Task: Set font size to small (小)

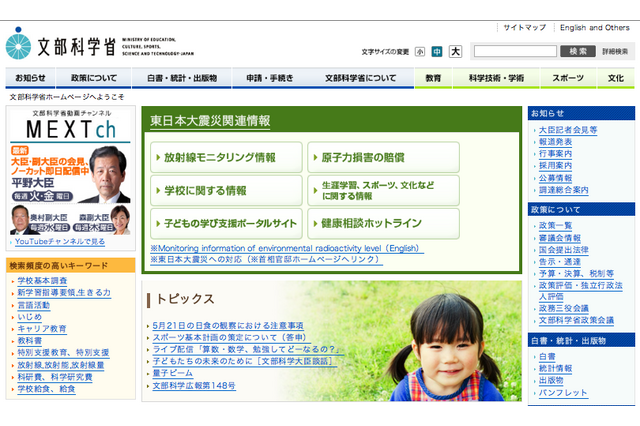Action: click(x=420, y=52)
